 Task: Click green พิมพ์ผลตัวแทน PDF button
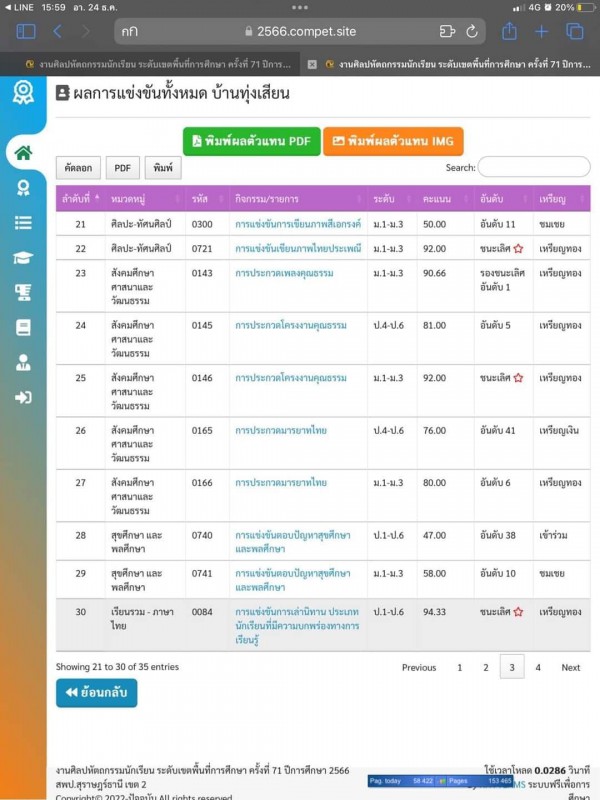click(252, 141)
